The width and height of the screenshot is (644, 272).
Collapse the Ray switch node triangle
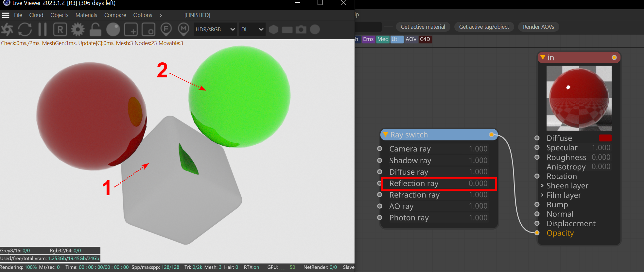[x=385, y=135]
